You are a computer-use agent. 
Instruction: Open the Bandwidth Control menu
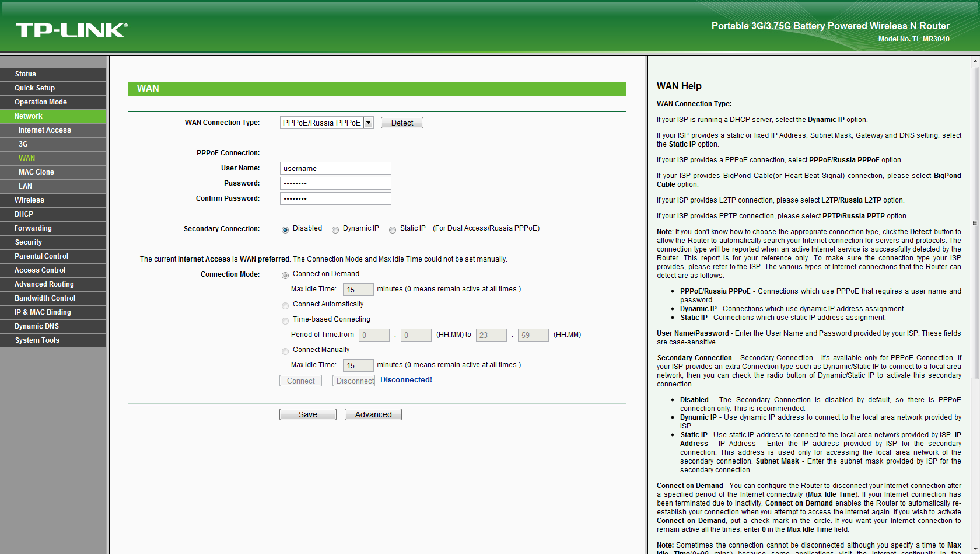click(53, 298)
